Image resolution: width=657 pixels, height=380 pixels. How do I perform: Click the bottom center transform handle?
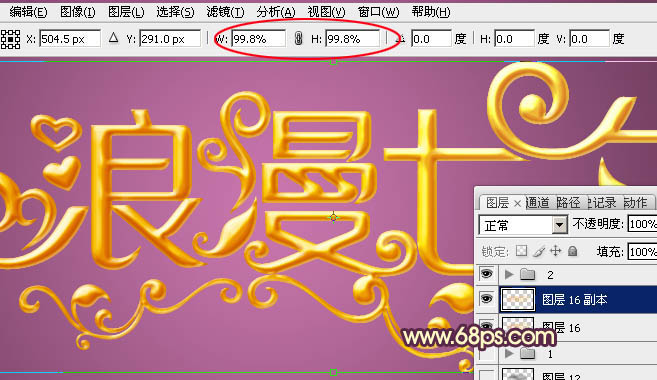click(334, 372)
